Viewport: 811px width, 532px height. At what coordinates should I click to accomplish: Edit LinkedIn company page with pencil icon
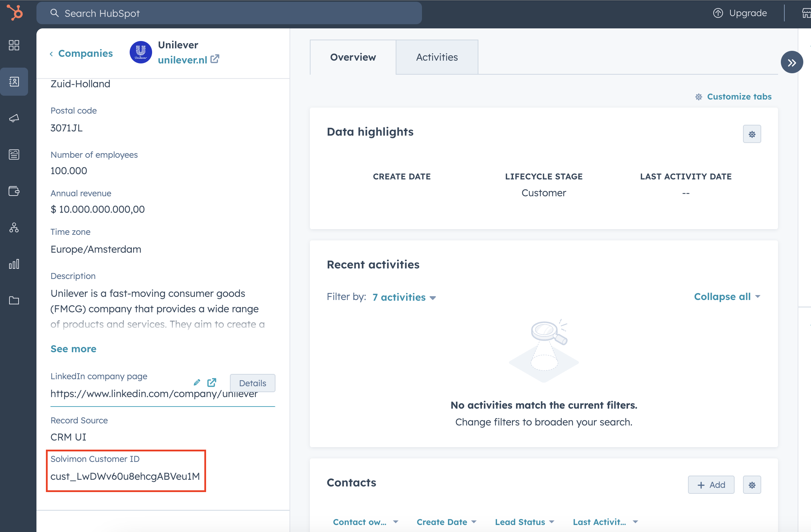click(197, 382)
